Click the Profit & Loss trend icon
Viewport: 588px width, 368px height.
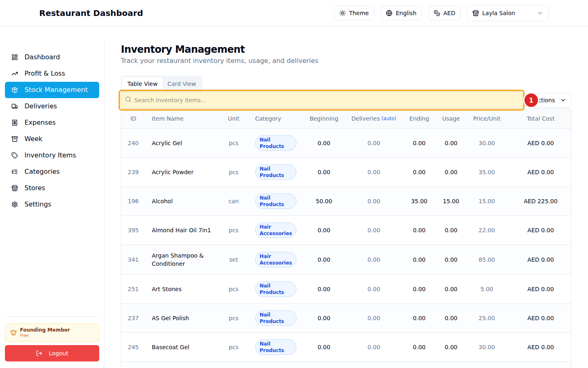(x=15, y=74)
